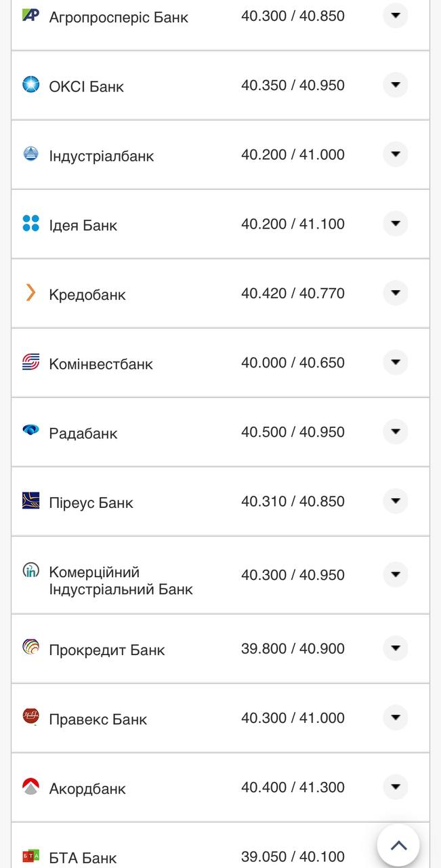Click the Кредобанк orange arrow logo

[x=30, y=293]
